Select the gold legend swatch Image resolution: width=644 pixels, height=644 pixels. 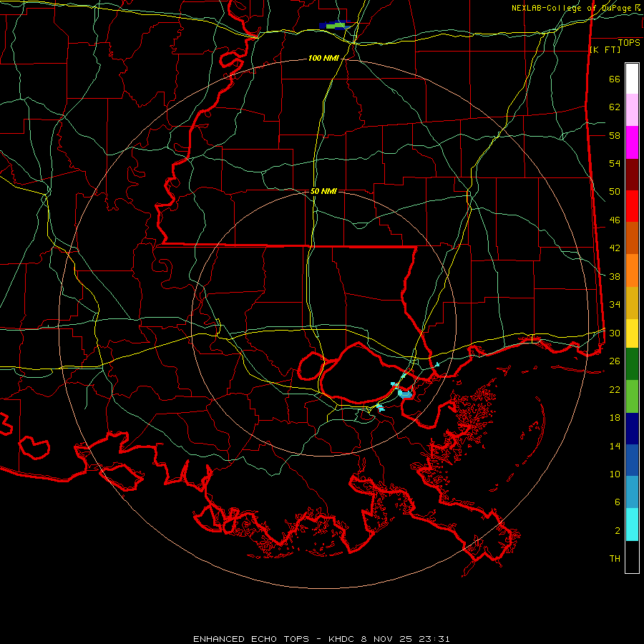tap(632, 303)
